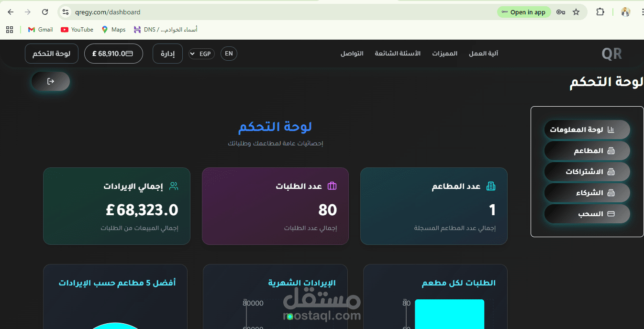Image resolution: width=644 pixels, height=329 pixels.
Task: Open the password key icon
Action: tap(561, 12)
